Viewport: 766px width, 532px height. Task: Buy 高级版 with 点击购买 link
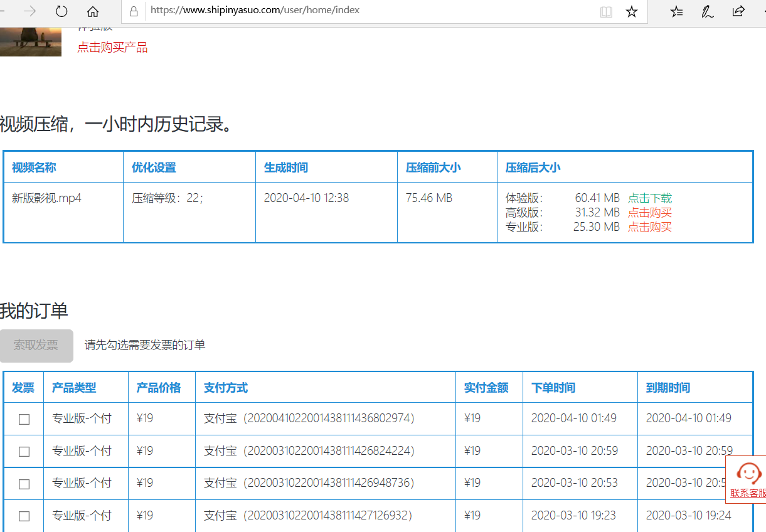650,213
